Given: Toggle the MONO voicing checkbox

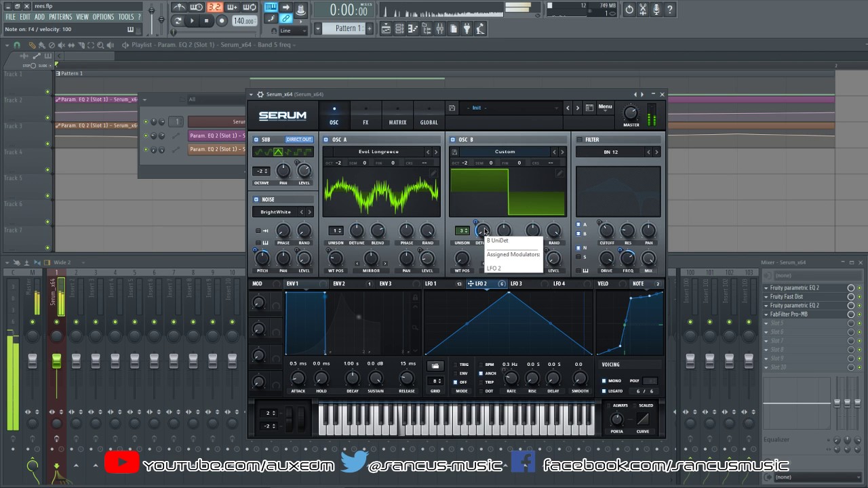Looking at the screenshot, I should [604, 381].
